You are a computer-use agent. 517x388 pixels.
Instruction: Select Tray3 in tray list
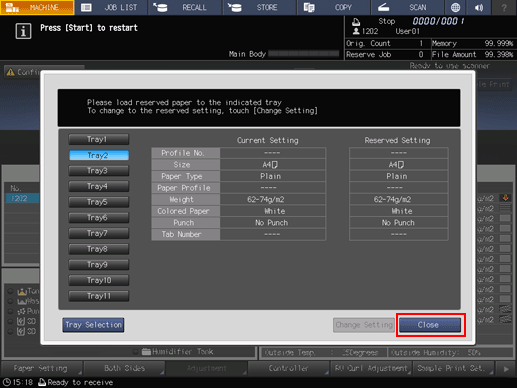pos(99,171)
